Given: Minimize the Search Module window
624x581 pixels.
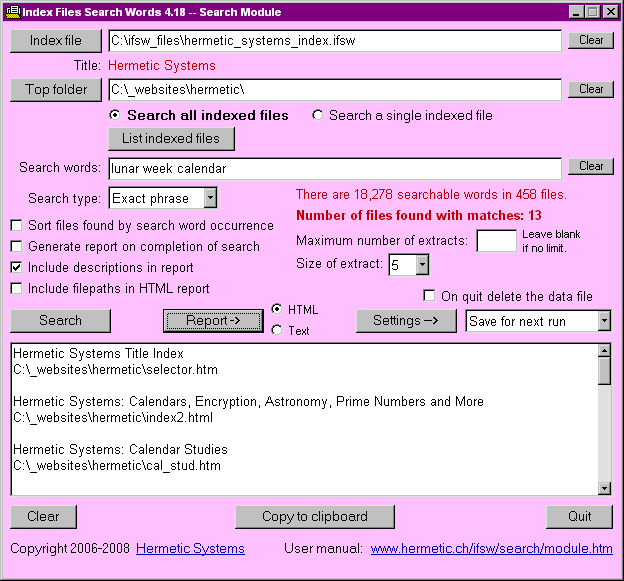Looking at the screenshot, I should (x=576, y=12).
